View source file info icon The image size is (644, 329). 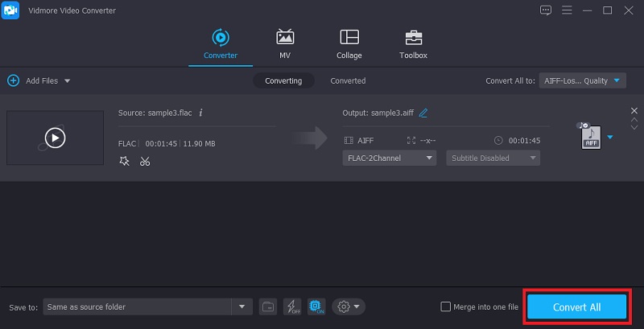(x=200, y=113)
